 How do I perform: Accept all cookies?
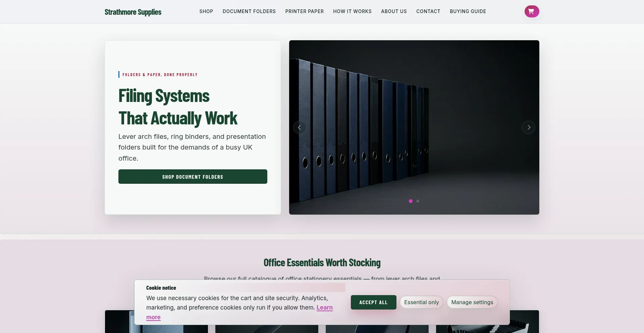pos(374,302)
